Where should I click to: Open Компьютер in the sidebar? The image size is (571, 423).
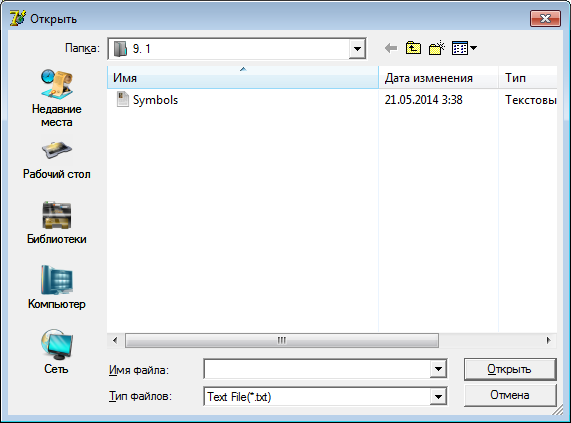56,288
